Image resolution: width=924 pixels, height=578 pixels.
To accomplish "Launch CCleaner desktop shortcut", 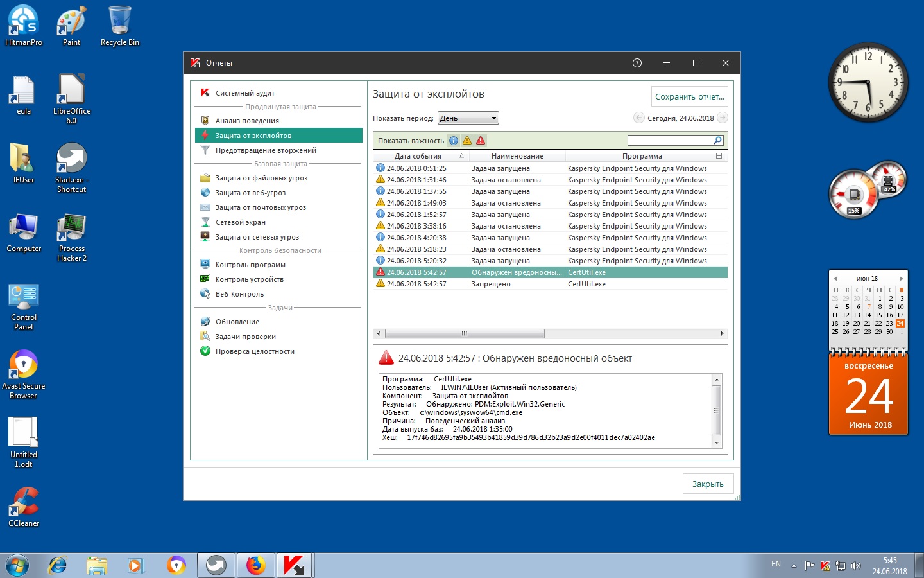I will (x=24, y=507).
